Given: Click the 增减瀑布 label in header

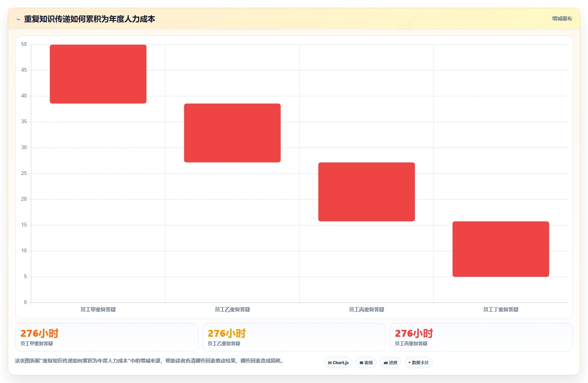Looking at the screenshot, I should (562, 18).
